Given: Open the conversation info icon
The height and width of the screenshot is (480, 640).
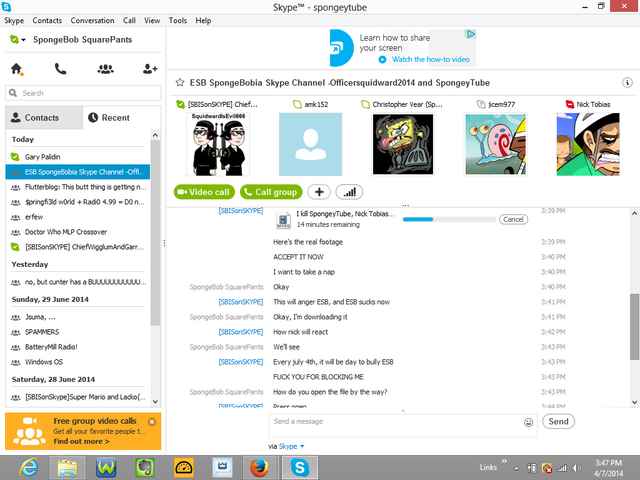Looking at the screenshot, I should (x=627, y=82).
